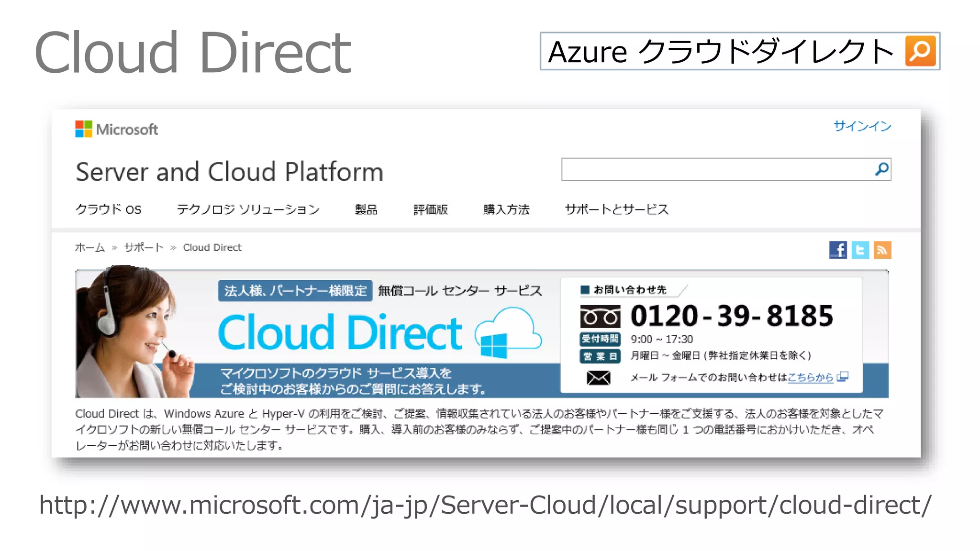Image resolution: width=980 pixels, height=551 pixels.
Task: Click the 受付時間 label
Action: tap(600, 339)
